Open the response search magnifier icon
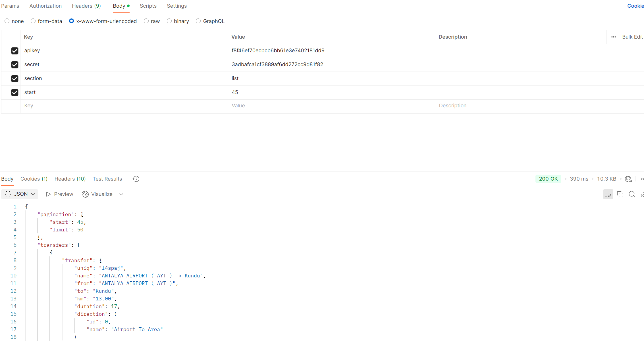 pos(632,194)
